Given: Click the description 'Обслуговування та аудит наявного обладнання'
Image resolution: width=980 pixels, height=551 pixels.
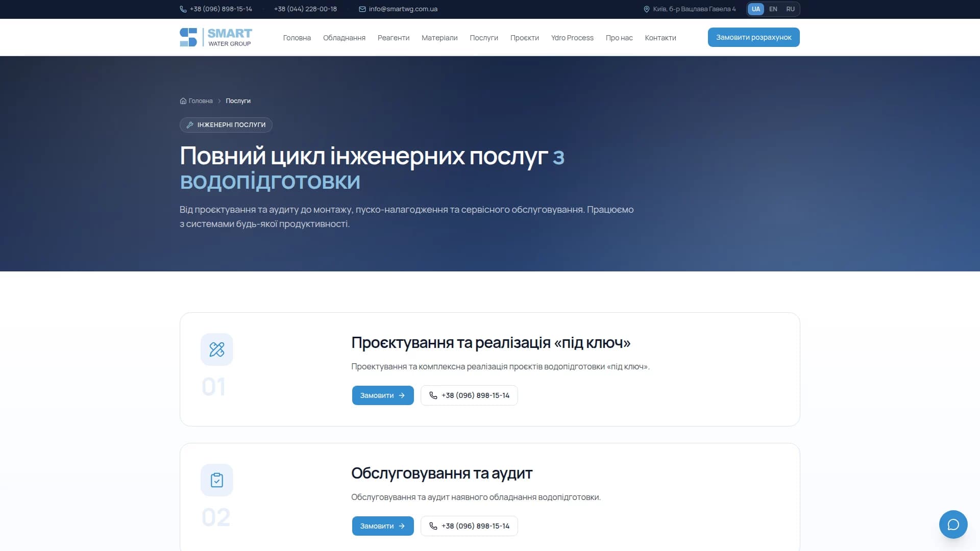Looking at the screenshot, I should pyautogui.click(x=476, y=497).
